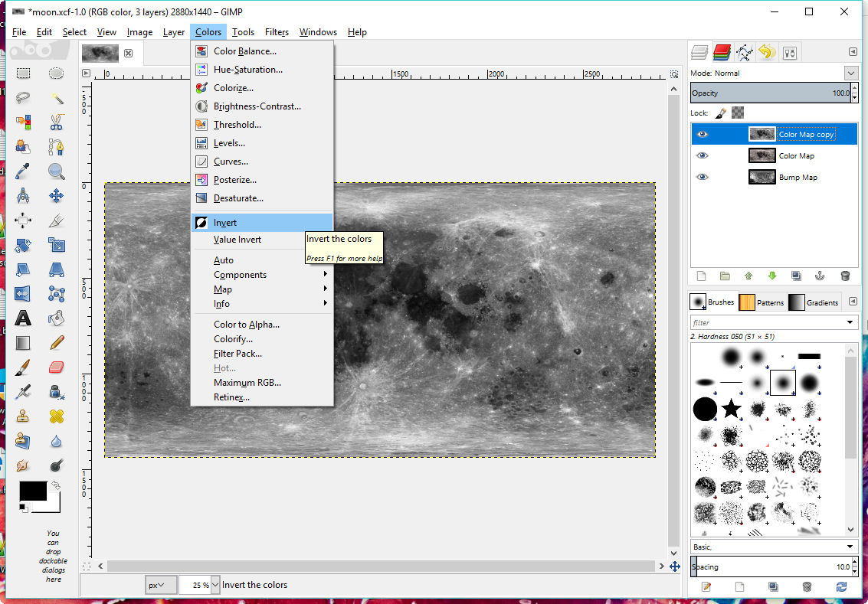Toggle the lock alpha channel checkerboard
Screen dimensions: 868x604
click(x=738, y=113)
